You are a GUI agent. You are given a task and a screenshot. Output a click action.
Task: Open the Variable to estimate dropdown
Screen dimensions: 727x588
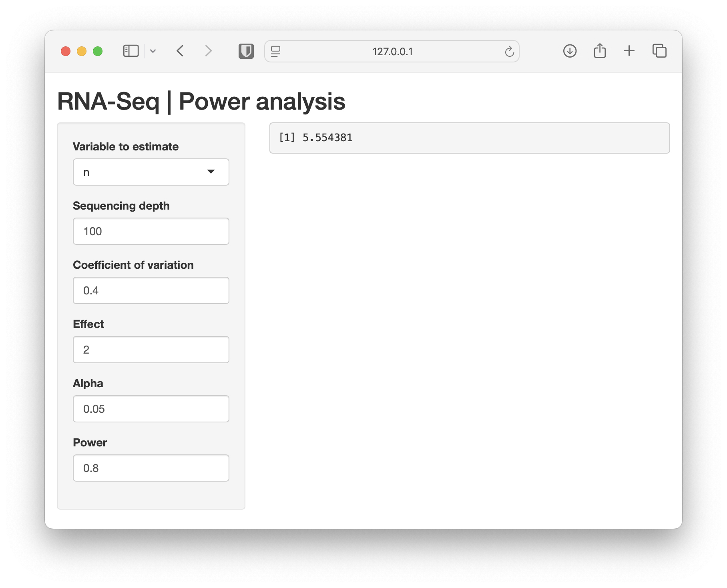[151, 172]
